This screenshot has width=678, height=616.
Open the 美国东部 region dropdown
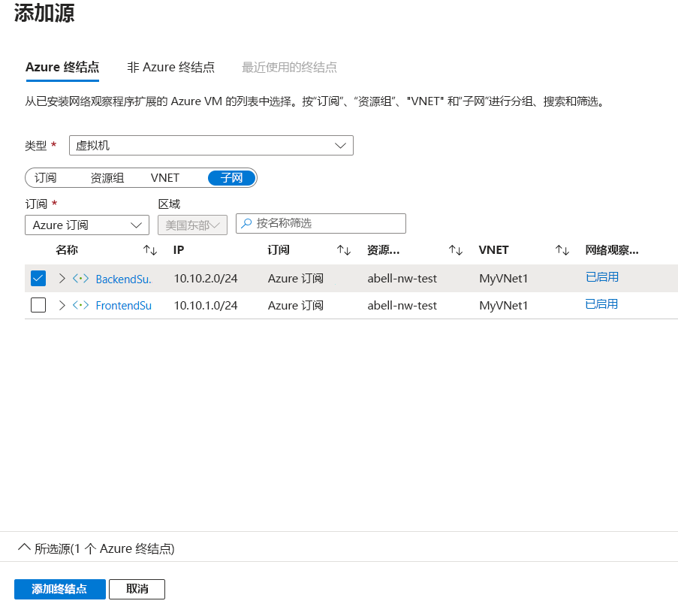point(192,225)
